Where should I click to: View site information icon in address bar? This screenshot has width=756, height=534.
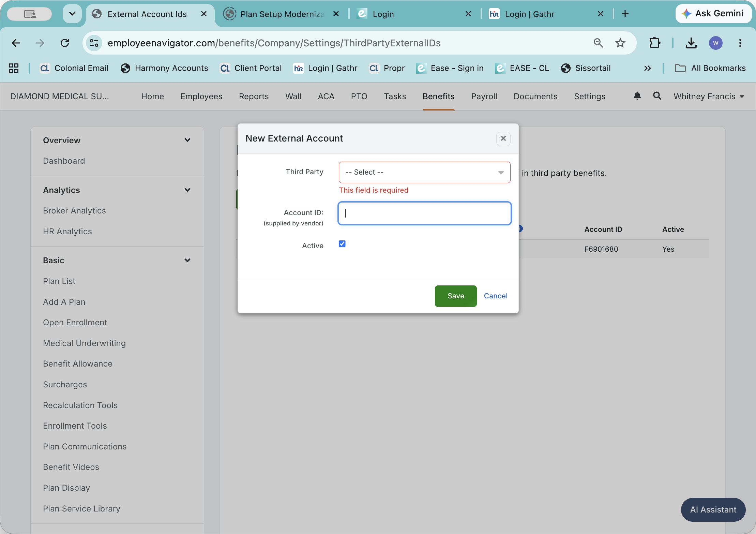click(94, 43)
